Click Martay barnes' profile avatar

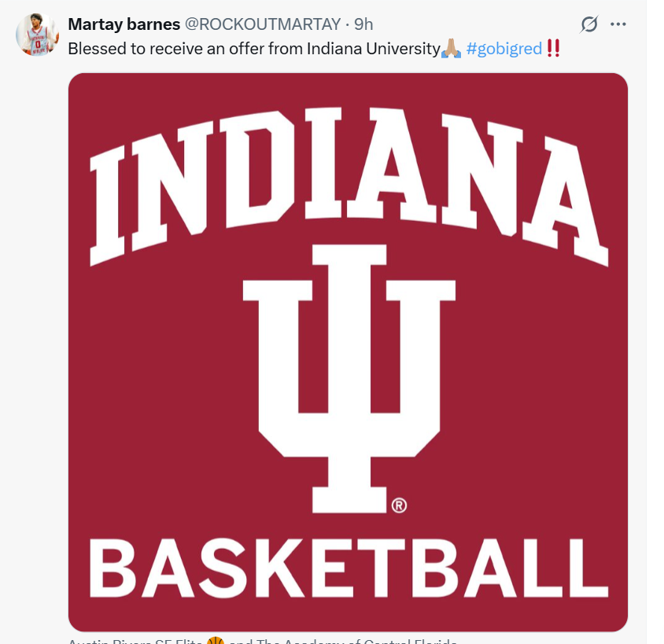37,35
